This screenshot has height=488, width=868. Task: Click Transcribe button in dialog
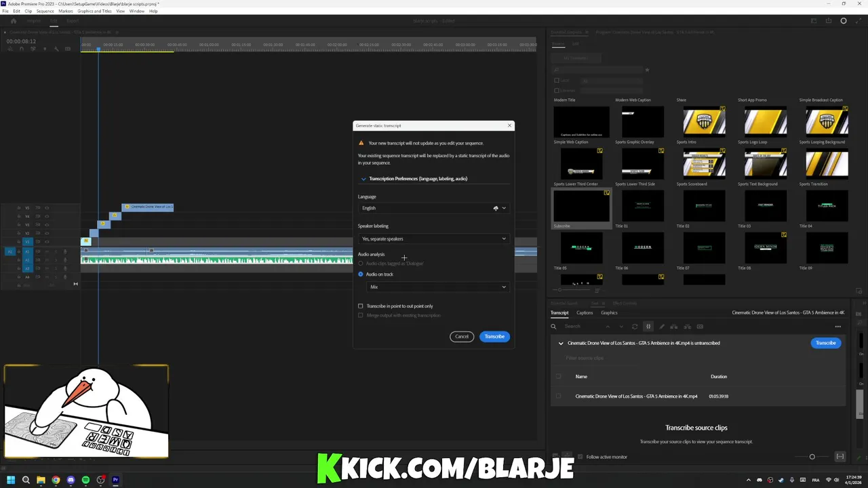[x=494, y=337]
